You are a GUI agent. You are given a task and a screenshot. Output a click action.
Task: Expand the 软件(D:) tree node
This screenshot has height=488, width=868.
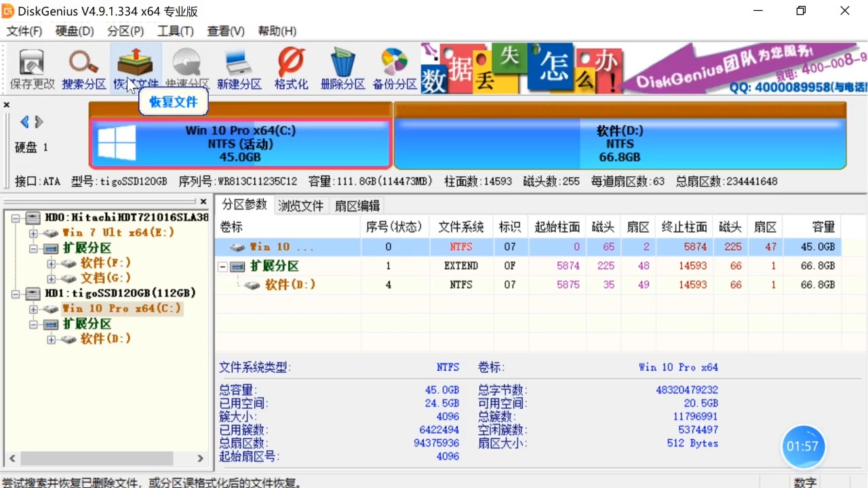click(x=51, y=339)
